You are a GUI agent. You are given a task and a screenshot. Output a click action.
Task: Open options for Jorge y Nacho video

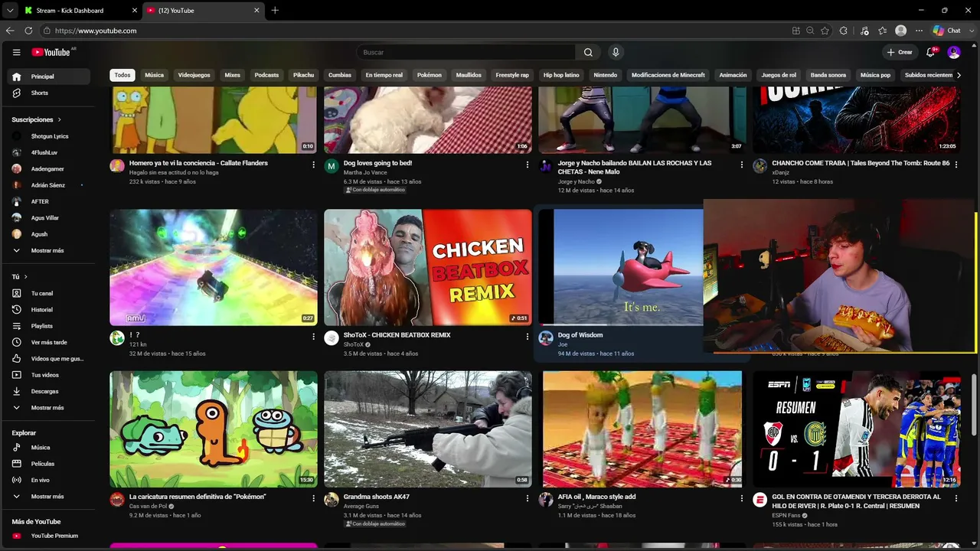741,165
